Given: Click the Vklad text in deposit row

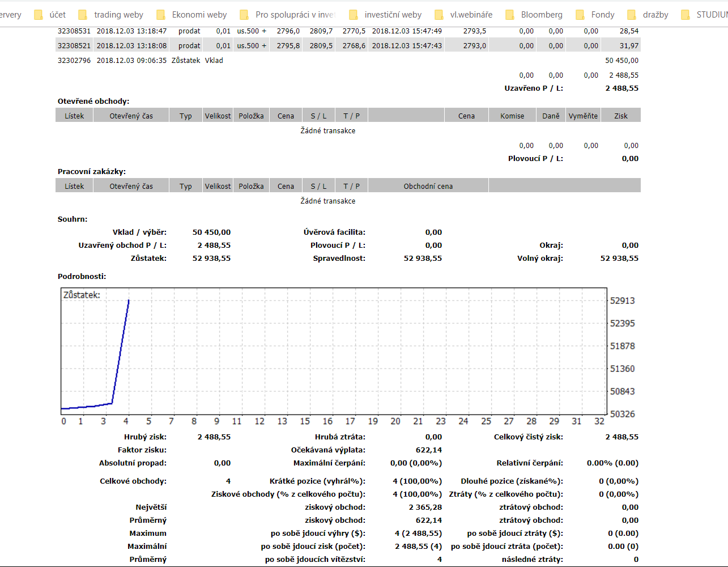Looking at the screenshot, I should (x=214, y=61).
